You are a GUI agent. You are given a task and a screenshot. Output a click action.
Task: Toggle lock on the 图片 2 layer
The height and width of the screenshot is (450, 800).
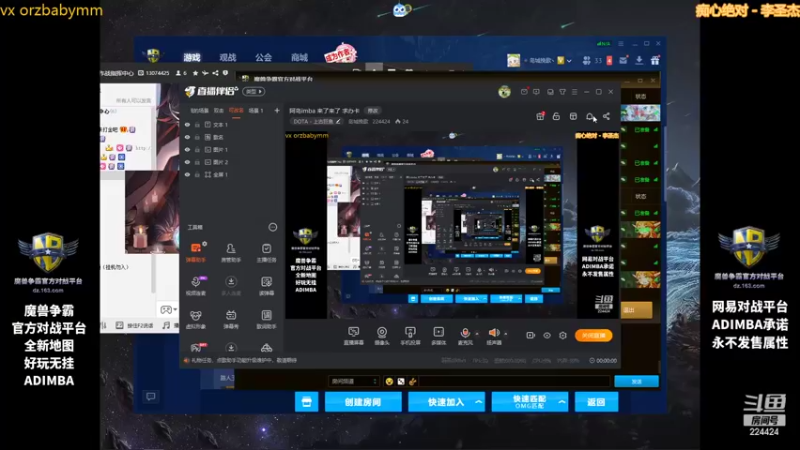tap(197, 162)
